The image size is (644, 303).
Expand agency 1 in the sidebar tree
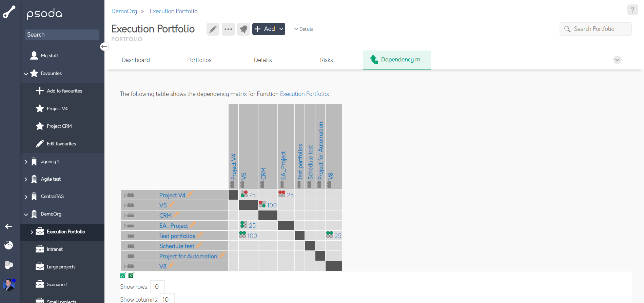click(x=26, y=161)
